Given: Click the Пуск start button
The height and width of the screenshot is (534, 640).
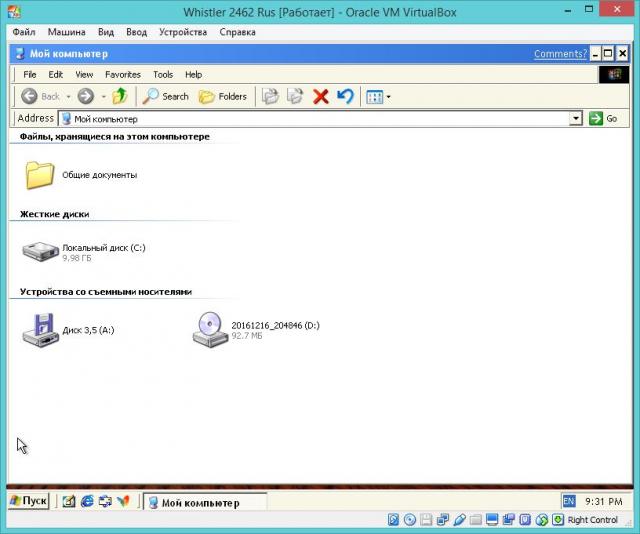Looking at the screenshot, I should pos(29,501).
